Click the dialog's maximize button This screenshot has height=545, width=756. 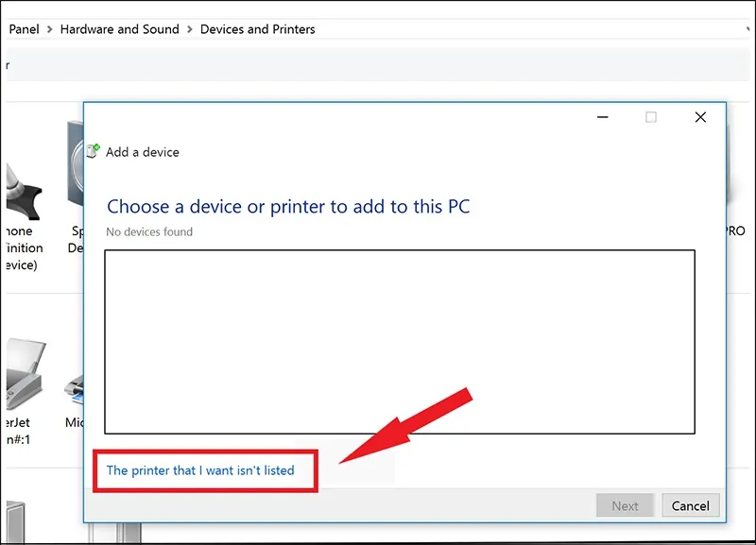(650, 117)
